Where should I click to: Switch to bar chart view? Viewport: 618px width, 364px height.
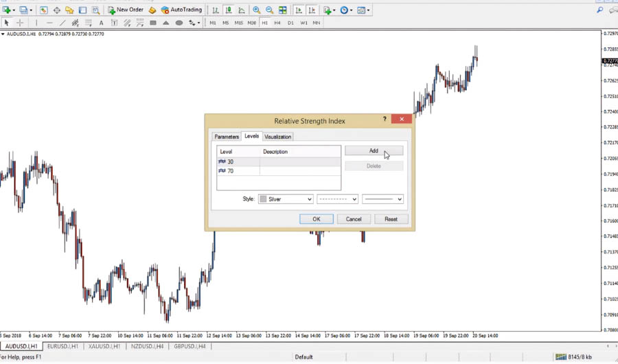[x=215, y=10]
